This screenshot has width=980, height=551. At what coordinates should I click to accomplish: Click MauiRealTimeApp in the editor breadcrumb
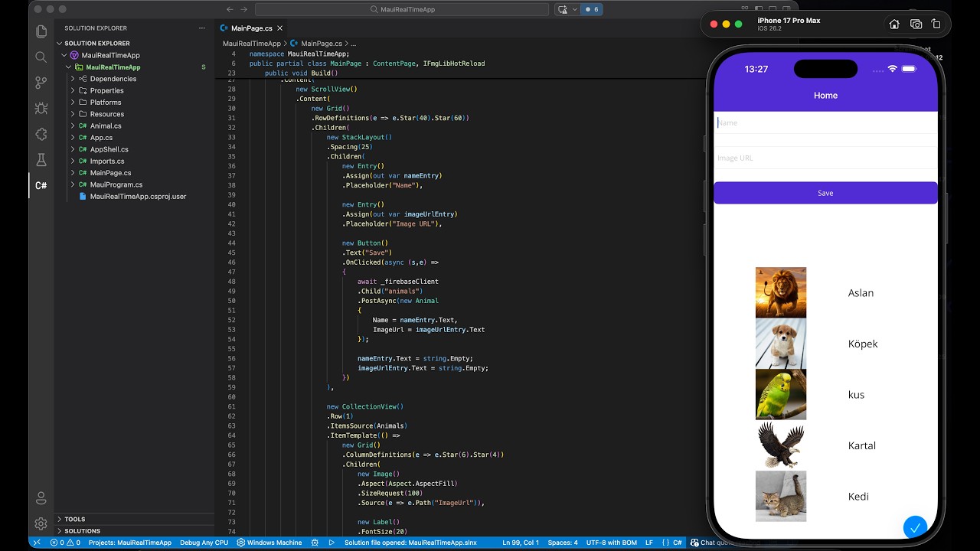(252, 44)
